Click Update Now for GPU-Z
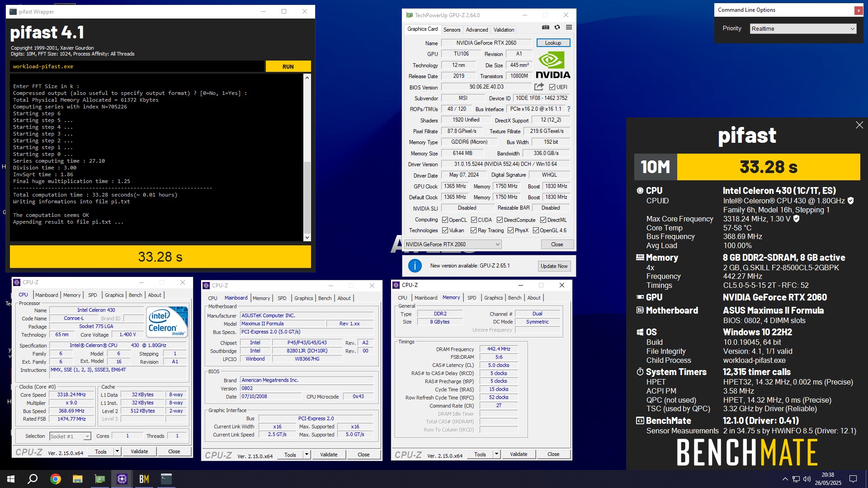Screen dimensions: 868x488 click(554, 266)
